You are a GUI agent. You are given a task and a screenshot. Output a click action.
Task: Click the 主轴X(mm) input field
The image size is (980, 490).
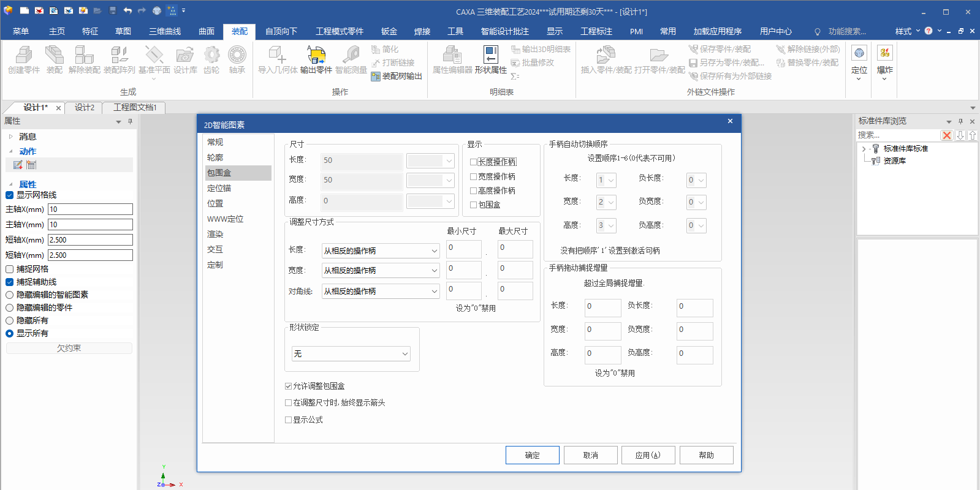(90, 209)
